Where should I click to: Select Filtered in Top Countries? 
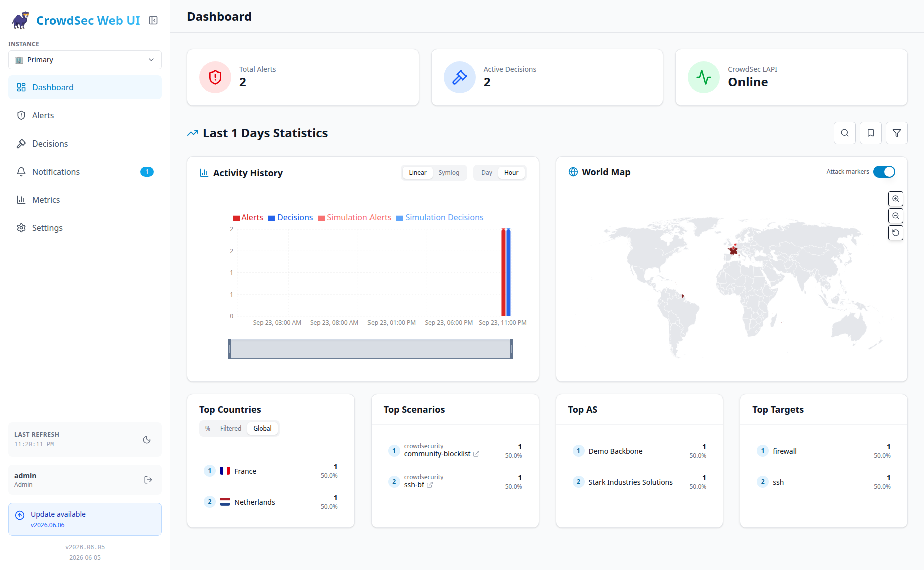(x=231, y=429)
